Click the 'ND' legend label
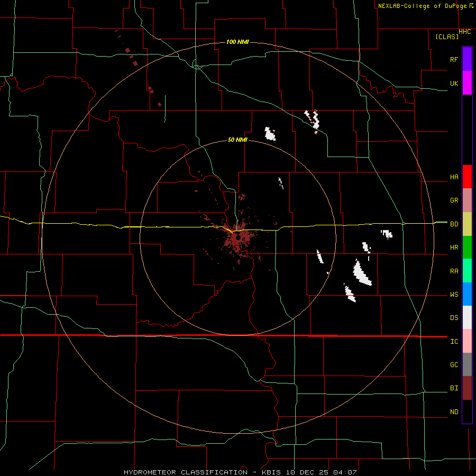The image size is (476, 476). tap(454, 412)
